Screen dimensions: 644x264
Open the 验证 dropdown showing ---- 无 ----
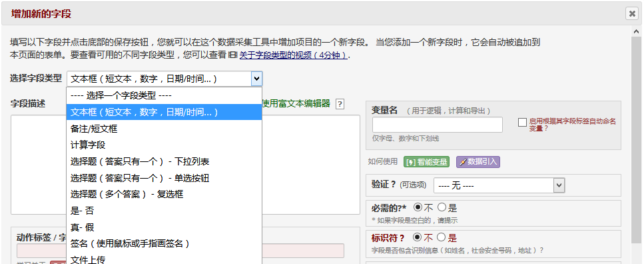[499, 185]
